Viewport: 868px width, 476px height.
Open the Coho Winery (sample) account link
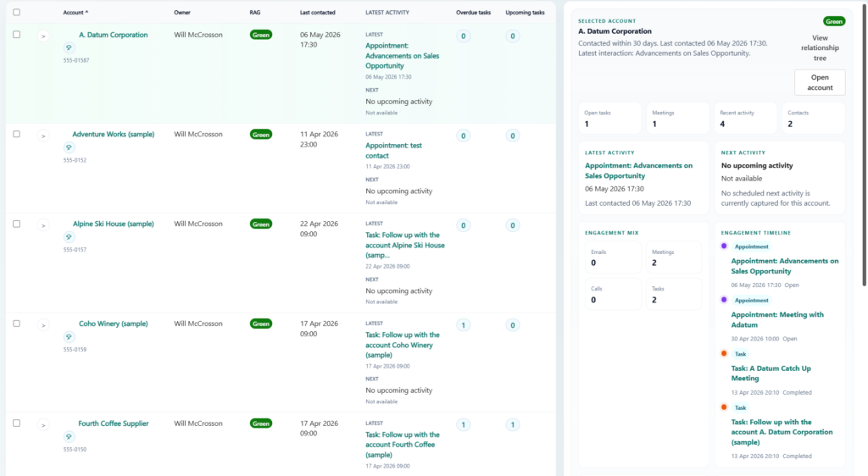coord(113,324)
